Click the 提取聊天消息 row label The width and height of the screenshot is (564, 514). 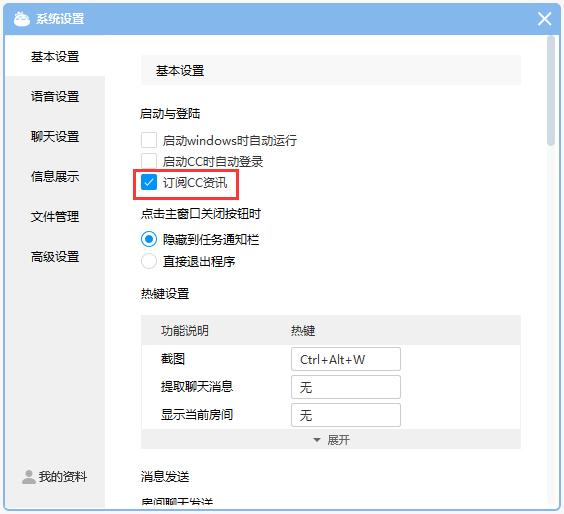point(197,387)
